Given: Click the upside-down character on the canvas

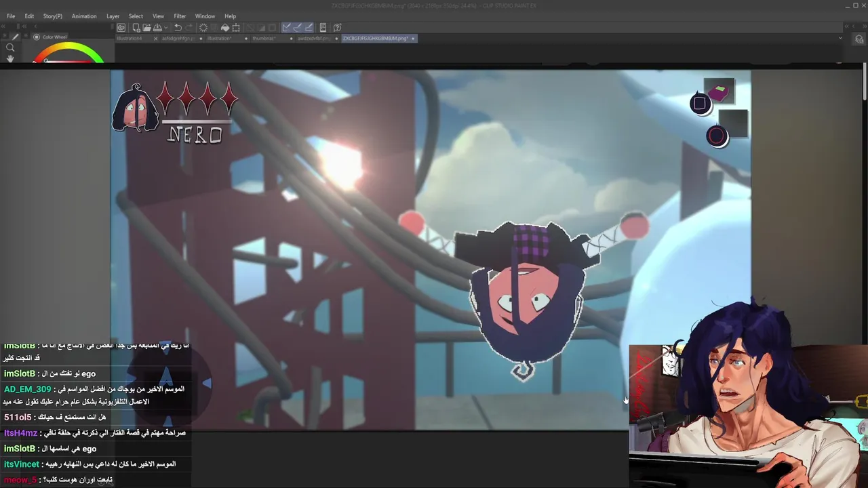Looking at the screenshot, I should point(527,298).
